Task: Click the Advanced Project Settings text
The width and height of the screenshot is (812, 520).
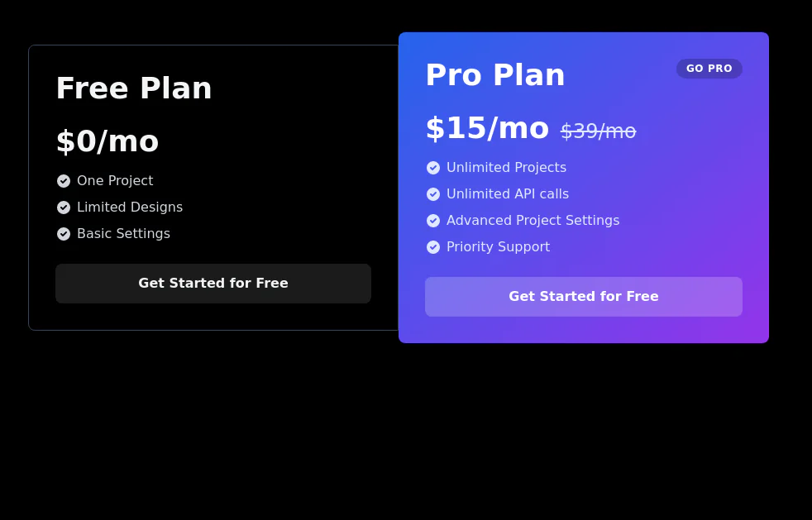Action: click(533, 221)
